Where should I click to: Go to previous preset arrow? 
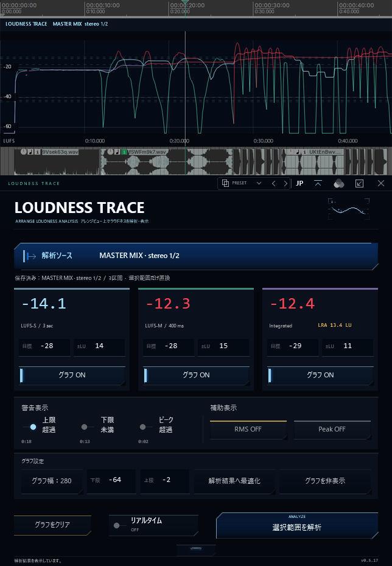pos(273,183)
